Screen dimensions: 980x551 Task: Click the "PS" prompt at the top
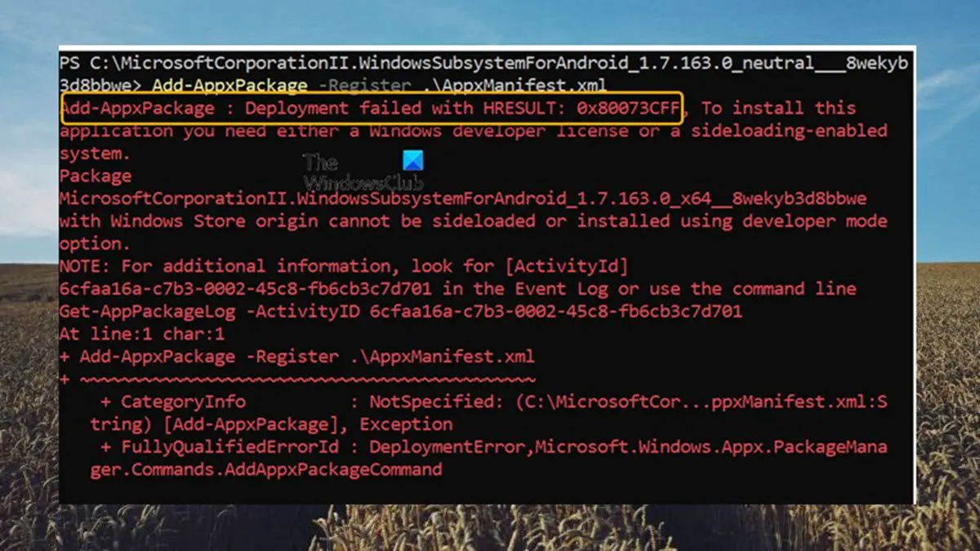[69, 63]
